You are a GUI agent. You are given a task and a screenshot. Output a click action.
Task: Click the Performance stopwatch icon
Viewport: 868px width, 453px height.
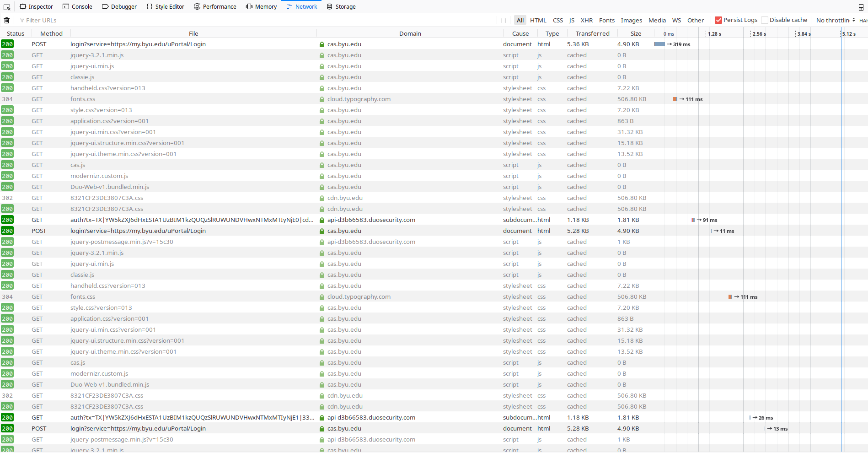197,6
